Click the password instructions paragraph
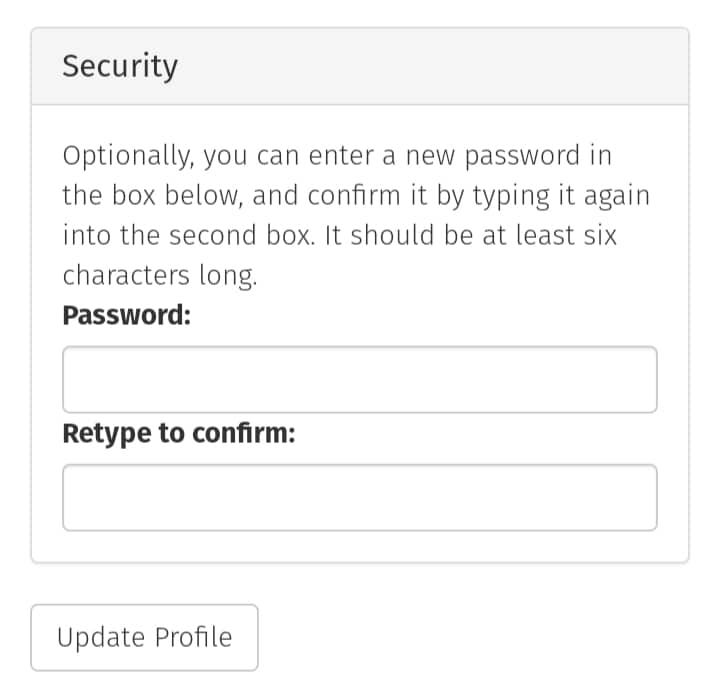 (x=356, y=215)
